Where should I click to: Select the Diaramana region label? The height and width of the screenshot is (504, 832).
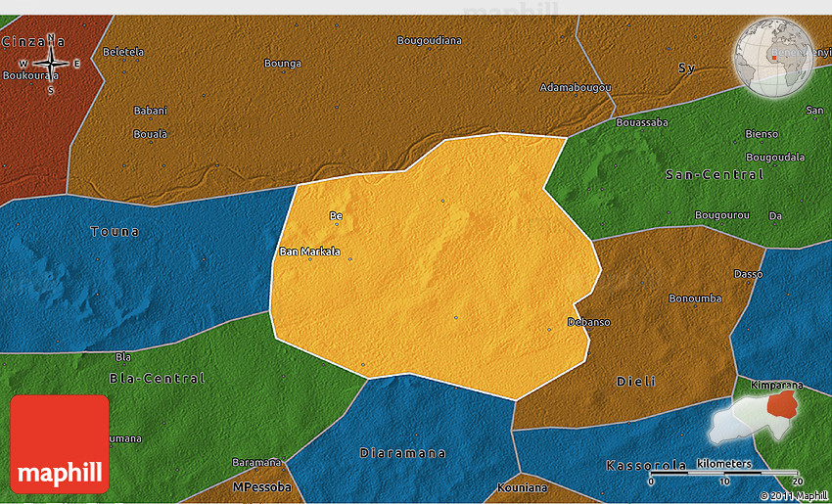point(403,453)
